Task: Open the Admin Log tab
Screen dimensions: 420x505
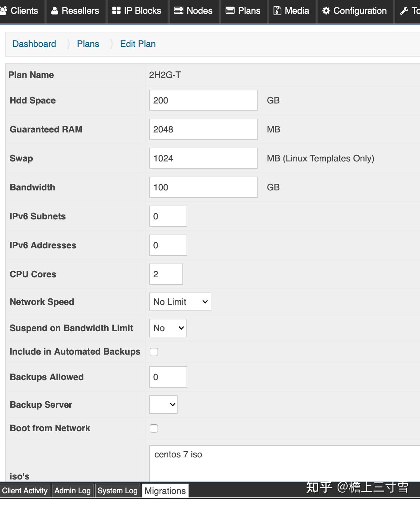Action: 72,491
